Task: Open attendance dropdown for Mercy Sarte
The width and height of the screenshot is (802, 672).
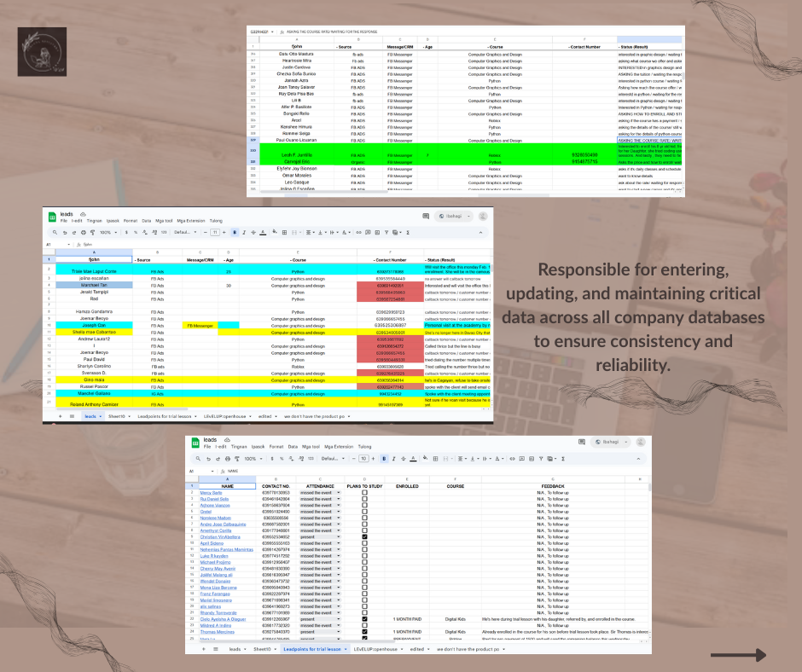Action: [338, 493]
